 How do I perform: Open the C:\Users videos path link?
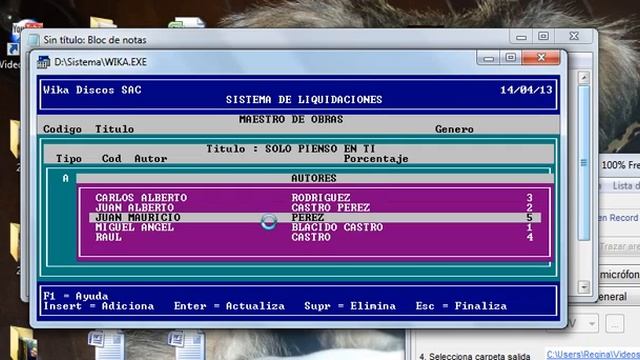tap(593, 355)
